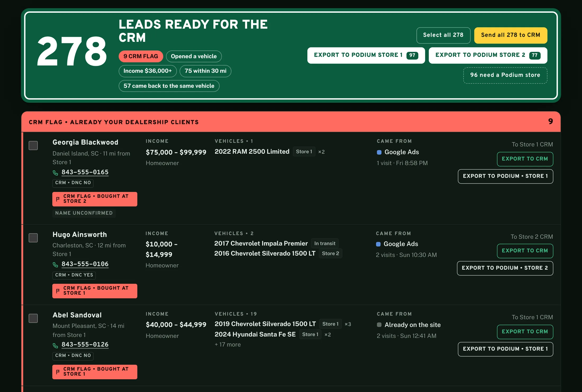The width and height of the screenshot is (582, 392).
Task: Select the Opened a vehicle chip
Action: click(194, 56)
